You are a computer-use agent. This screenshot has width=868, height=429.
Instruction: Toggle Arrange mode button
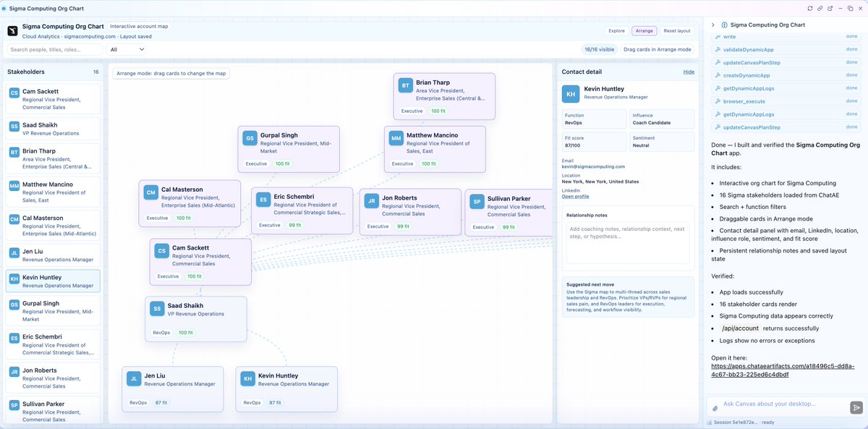click(644, 30)
